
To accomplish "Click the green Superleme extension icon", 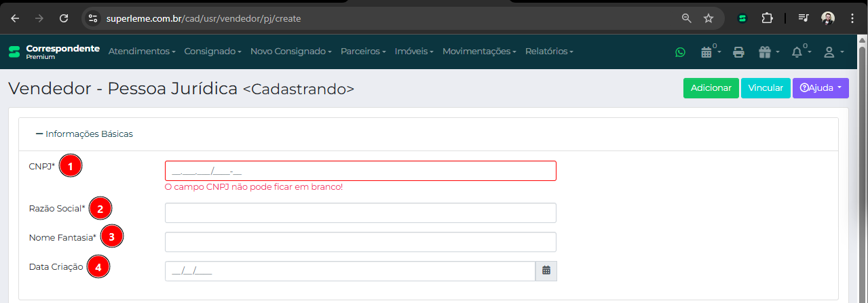I will point(742,18).
